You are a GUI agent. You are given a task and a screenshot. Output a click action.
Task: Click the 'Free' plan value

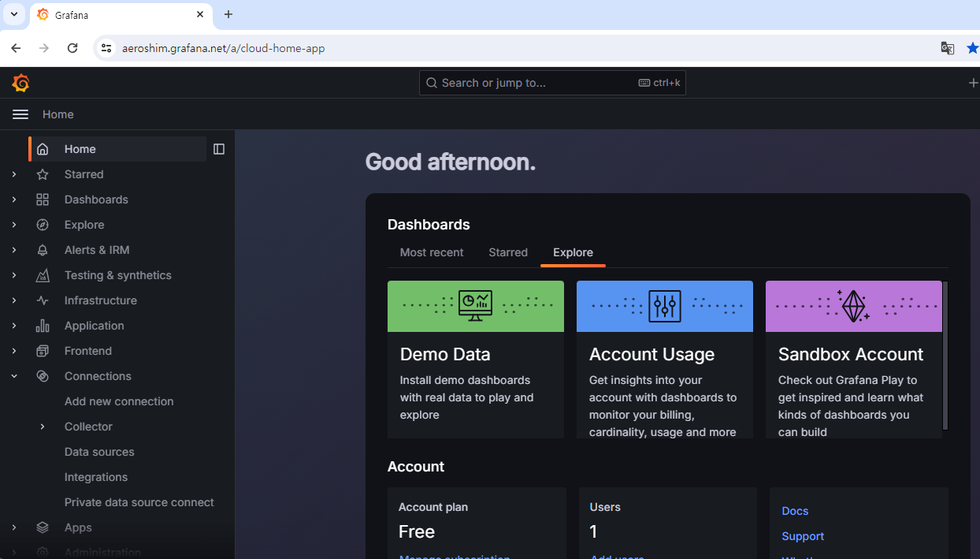click(x=417, y=531)
